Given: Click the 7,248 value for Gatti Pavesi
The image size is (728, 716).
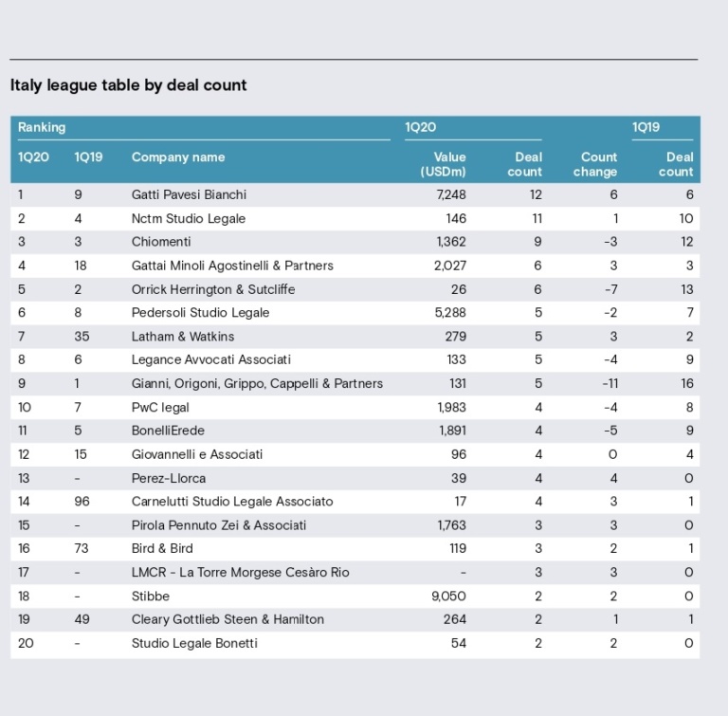Looking at the screenshot, I should 451,194.
